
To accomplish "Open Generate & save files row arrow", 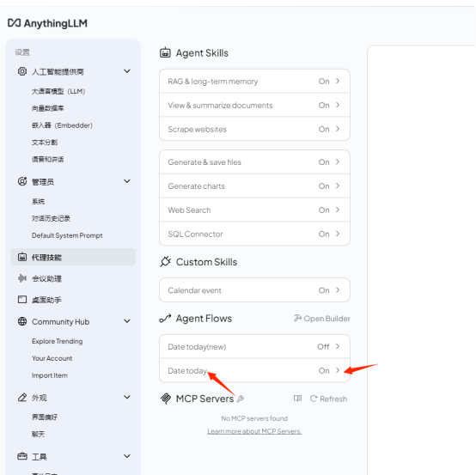I will point(338,161).
